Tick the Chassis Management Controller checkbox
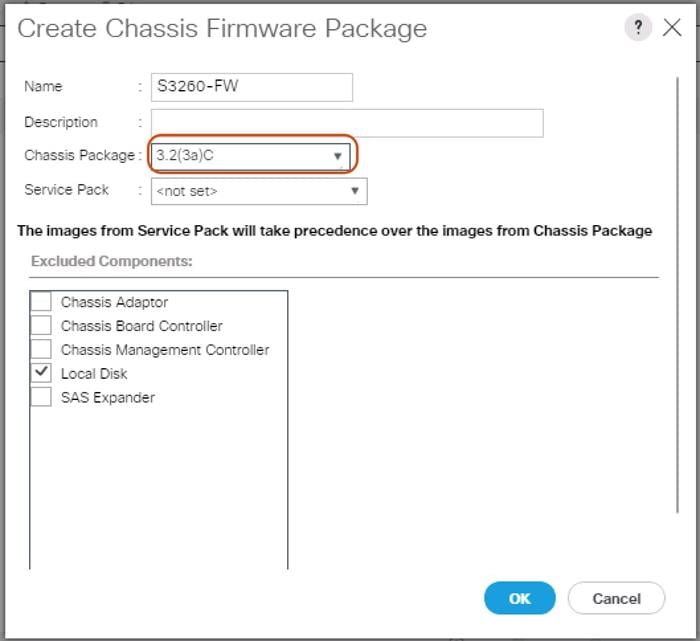The image size is (700, 641). click(x=41, y=350)
